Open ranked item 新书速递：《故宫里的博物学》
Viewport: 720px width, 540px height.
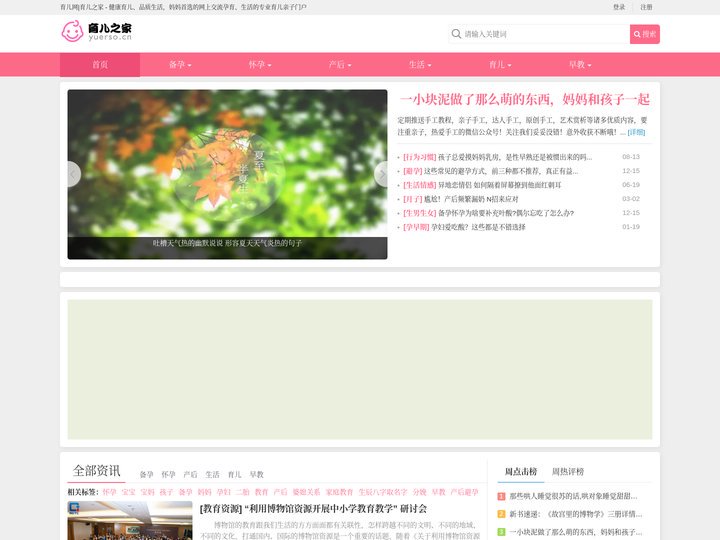click(x=576, y=514)
